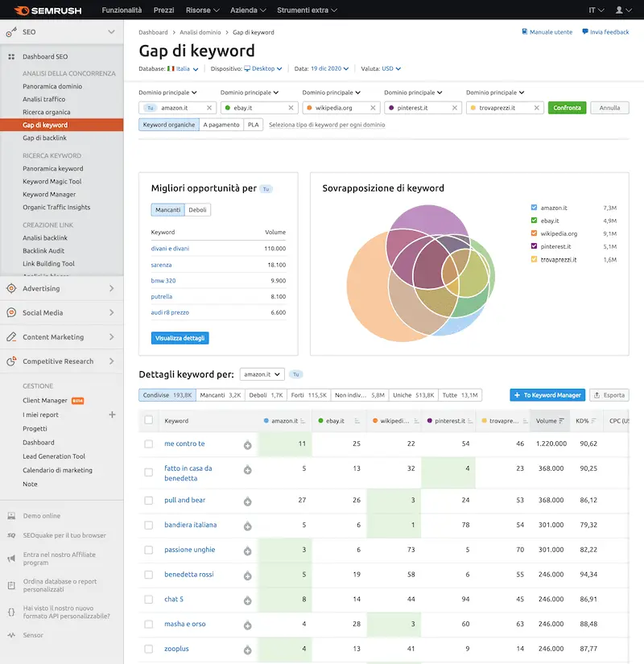Filter by Uniche 513,8K tab
644x664 pixels.
414,395
